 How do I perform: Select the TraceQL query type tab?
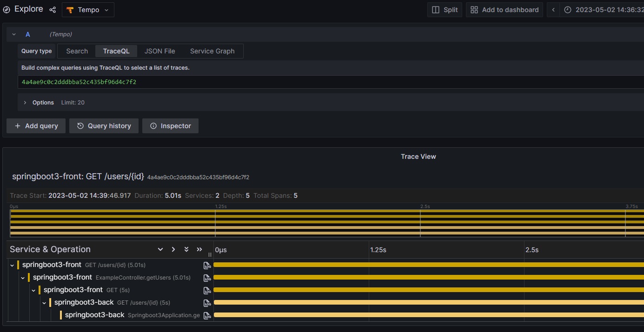116,51
